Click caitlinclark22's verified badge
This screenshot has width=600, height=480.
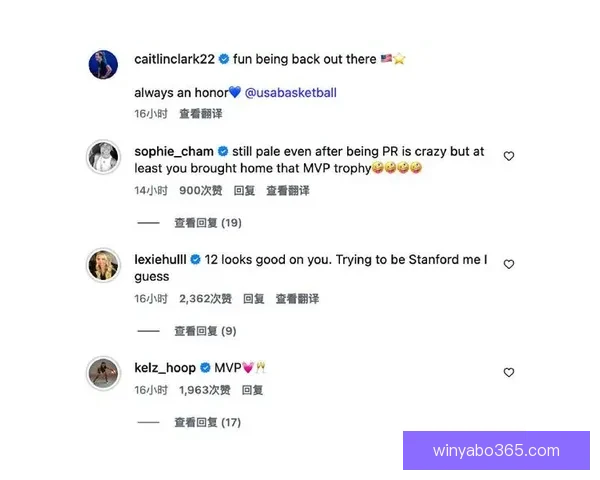(224, 59)
